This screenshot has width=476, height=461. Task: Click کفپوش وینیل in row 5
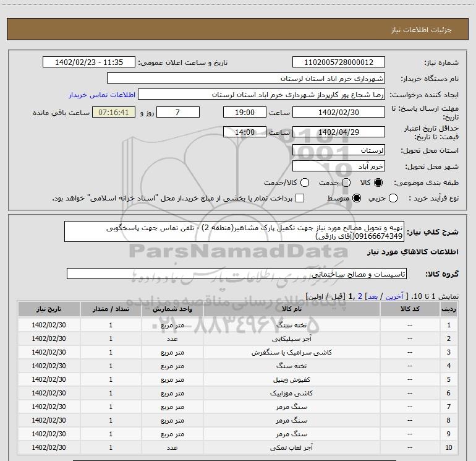[291, 379]
